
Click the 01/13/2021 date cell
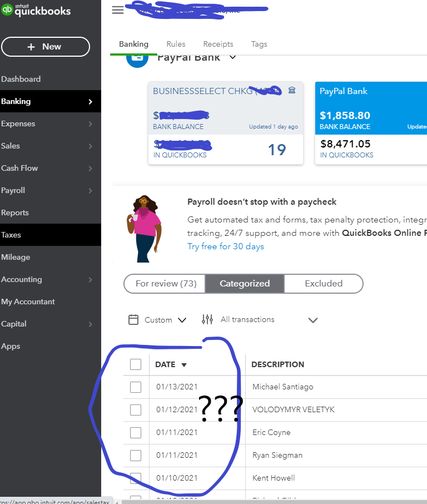click(177, 387)
